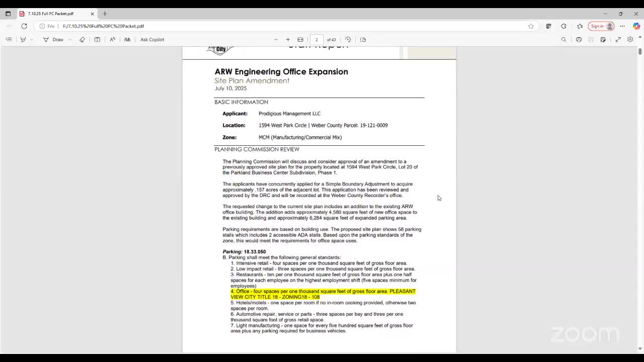Open PDF viewer settings gear
Viewport: 644px width, 362px height.
(630, 40)
